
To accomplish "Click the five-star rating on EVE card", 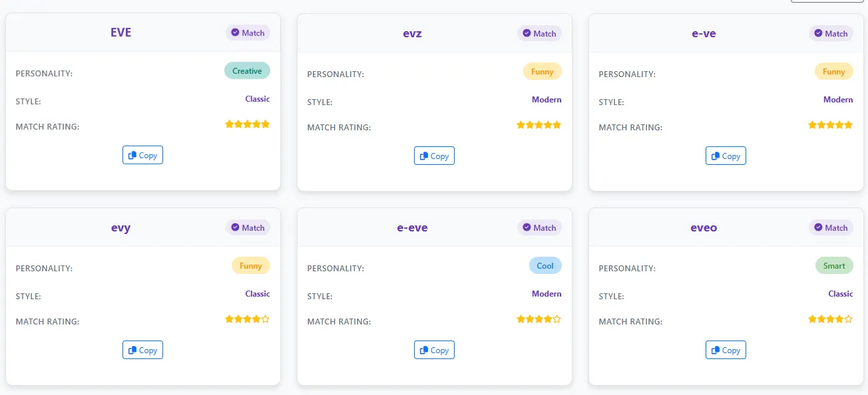I will (x=248, y=124).
